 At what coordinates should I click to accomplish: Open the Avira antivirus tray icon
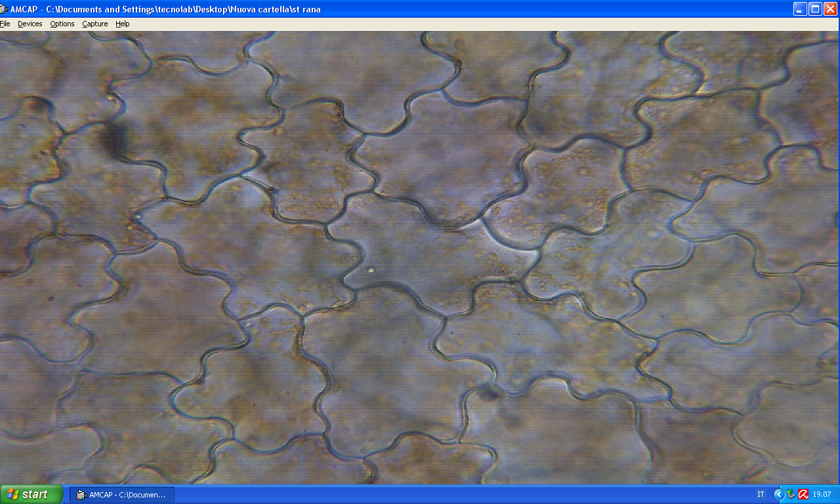coord(803,495)
